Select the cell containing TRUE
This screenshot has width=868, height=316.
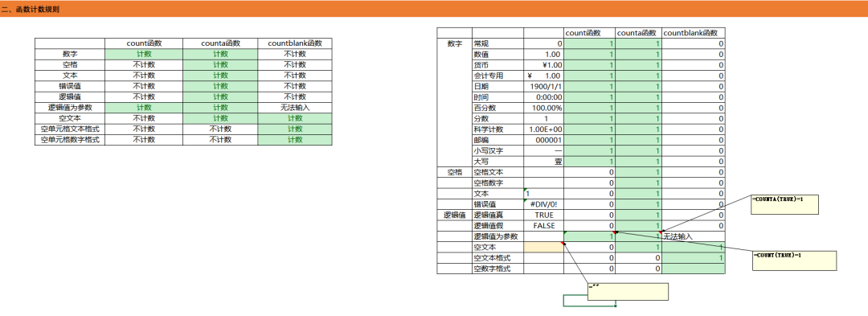pos(543,215)
